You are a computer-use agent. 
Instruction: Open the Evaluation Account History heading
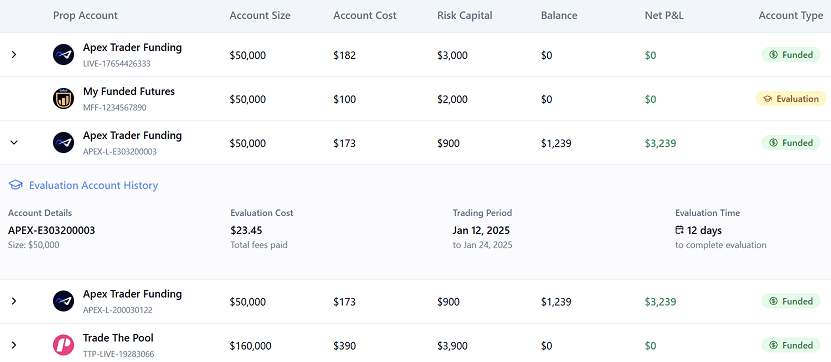tap(93, 186)
